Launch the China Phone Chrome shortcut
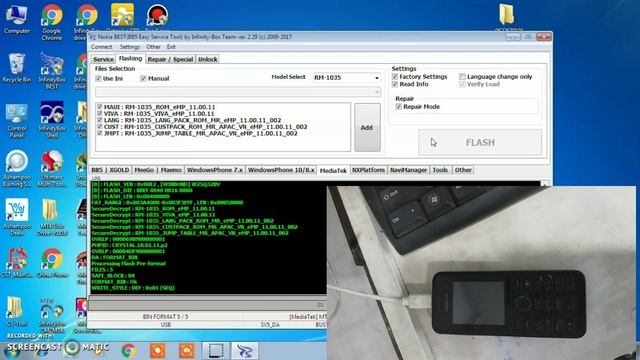This screenshot has width=640, height=360. pyautogui.click(x=52, y=263)
